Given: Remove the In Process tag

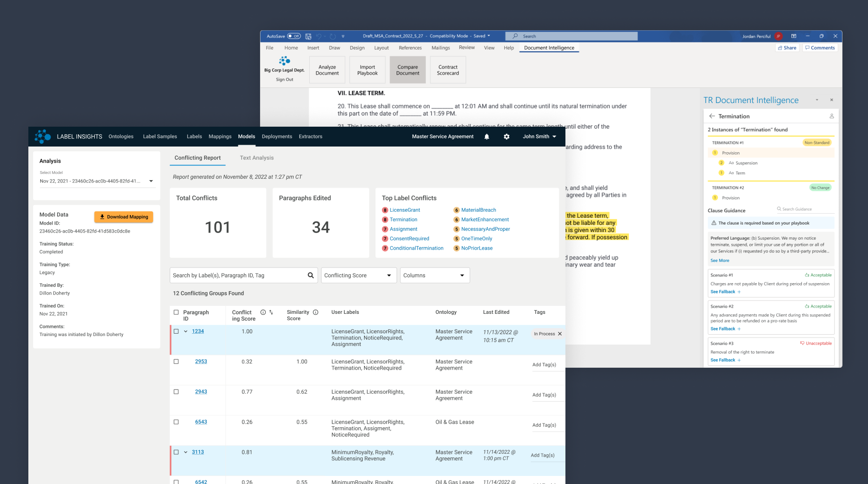Looking at the screenshot, I should click(x=560, y=334).
